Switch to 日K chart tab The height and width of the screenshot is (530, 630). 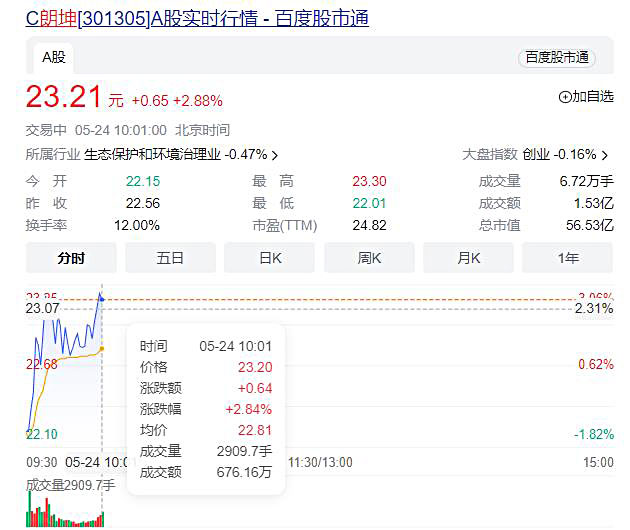tap(270, 258)
